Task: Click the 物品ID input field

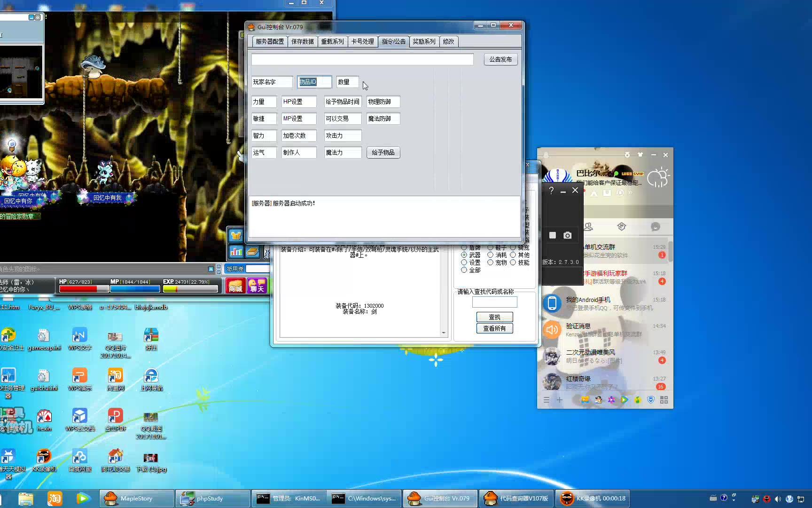Action: 314,82
